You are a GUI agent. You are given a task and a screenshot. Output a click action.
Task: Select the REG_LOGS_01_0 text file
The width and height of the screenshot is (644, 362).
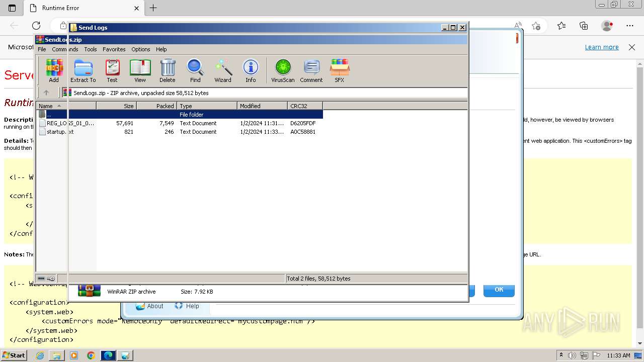(x=180, y=123)
